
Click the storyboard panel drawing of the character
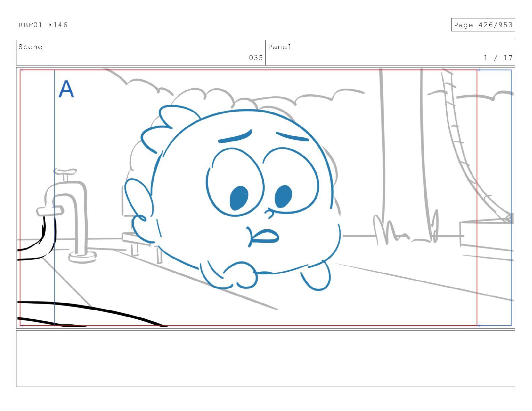[x=265, y=198]
